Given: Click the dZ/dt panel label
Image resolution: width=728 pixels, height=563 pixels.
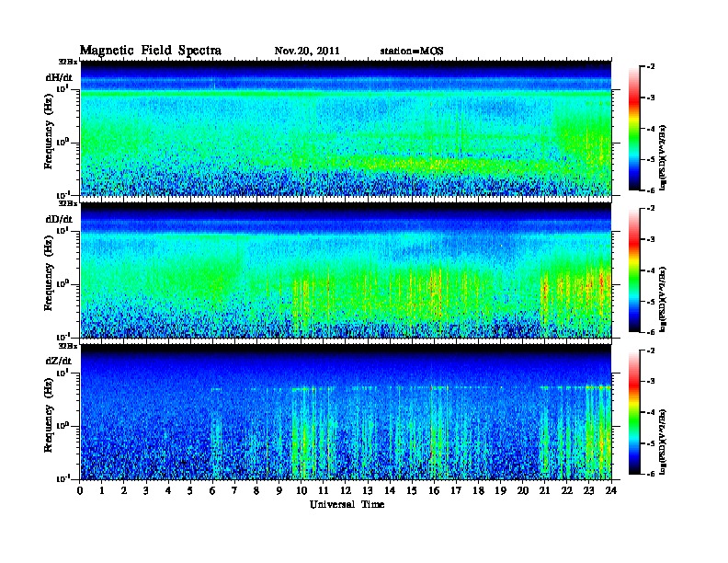Looking at the screenshot, I should (59, 361).
